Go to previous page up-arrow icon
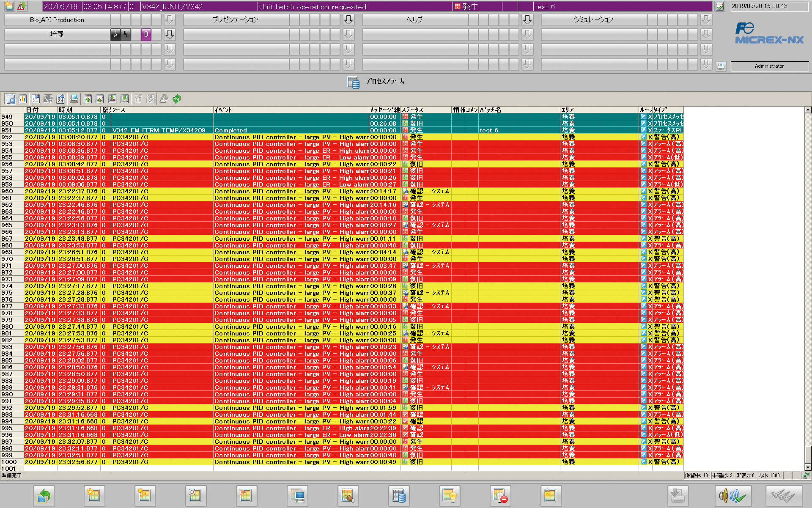 [100, 99]
